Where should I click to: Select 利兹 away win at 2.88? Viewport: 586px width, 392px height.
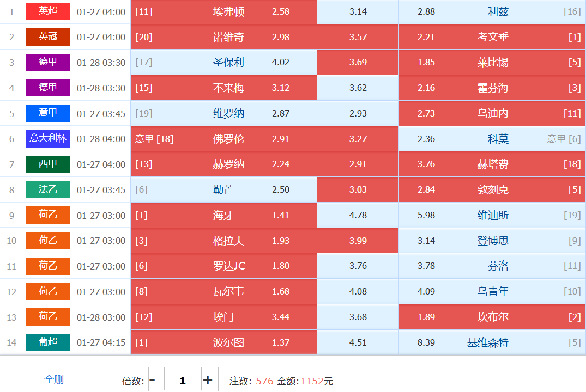point(492,11)
